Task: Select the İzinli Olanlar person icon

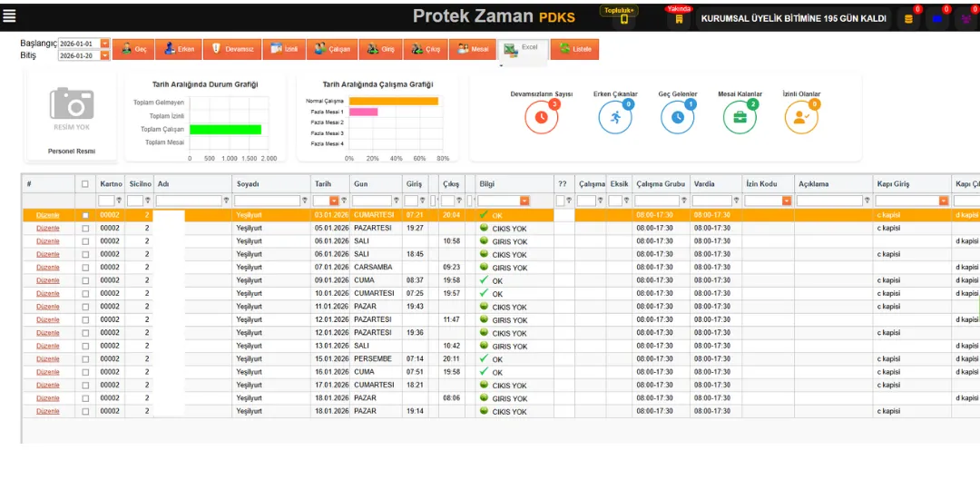Action: click(x=801, y=117)
